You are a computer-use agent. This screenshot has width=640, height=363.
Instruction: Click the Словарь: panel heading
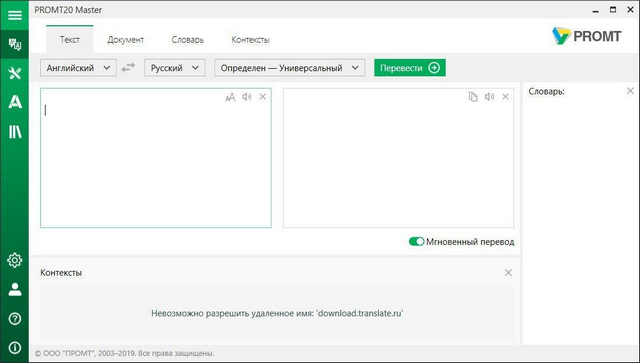tap(546, 91)
